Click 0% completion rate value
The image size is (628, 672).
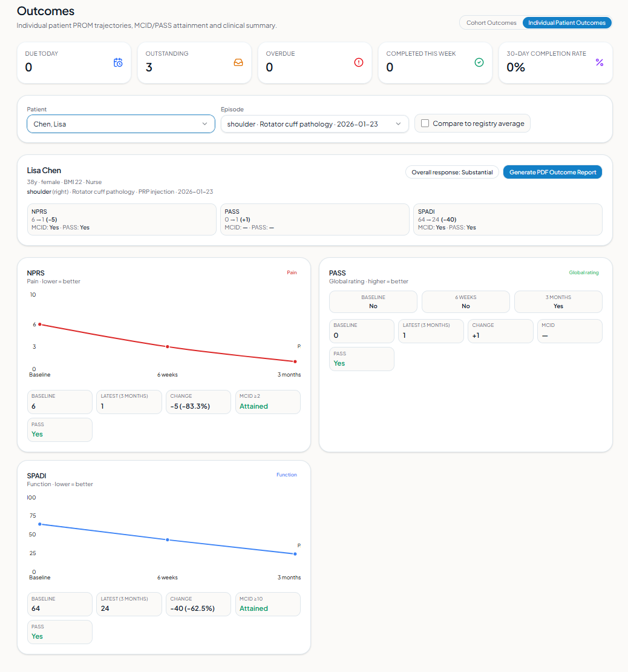click(515, 67)
